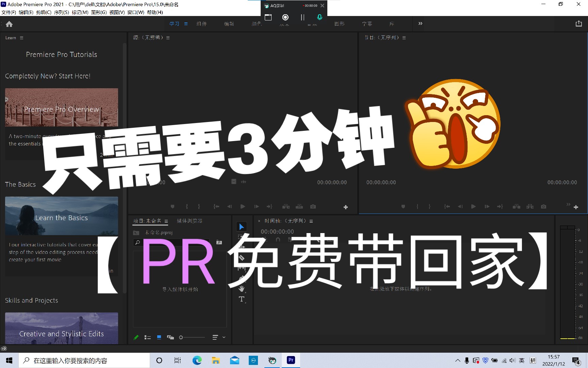Pause the AQ screen recording
This screenshot has height=368, width=588.
[302, 17]
